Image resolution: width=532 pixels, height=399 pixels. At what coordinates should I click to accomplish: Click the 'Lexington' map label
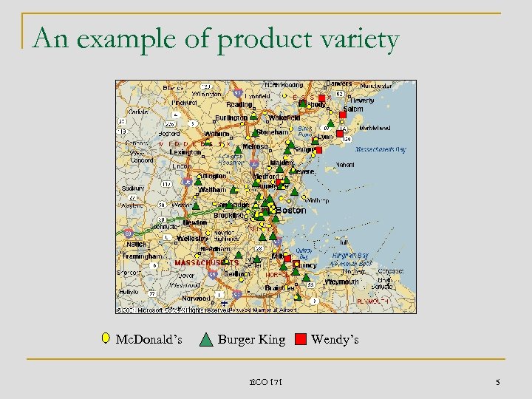click(185, 152)
